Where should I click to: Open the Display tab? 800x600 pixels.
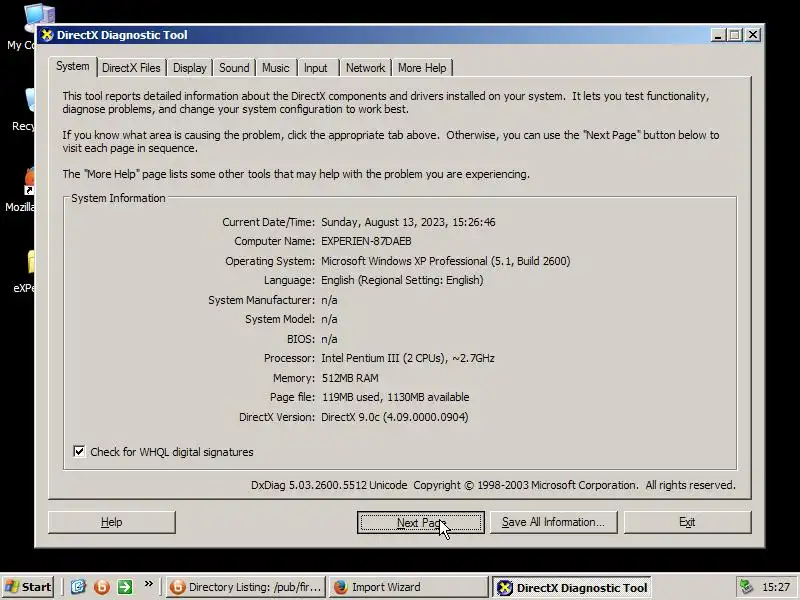coord(190,68)
